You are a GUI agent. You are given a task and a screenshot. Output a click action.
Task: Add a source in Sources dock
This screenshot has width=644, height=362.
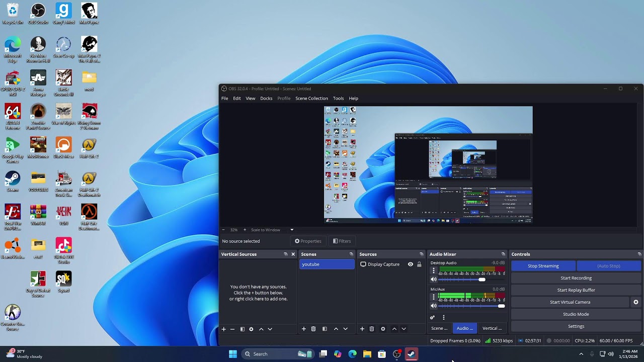coord(362,329)
